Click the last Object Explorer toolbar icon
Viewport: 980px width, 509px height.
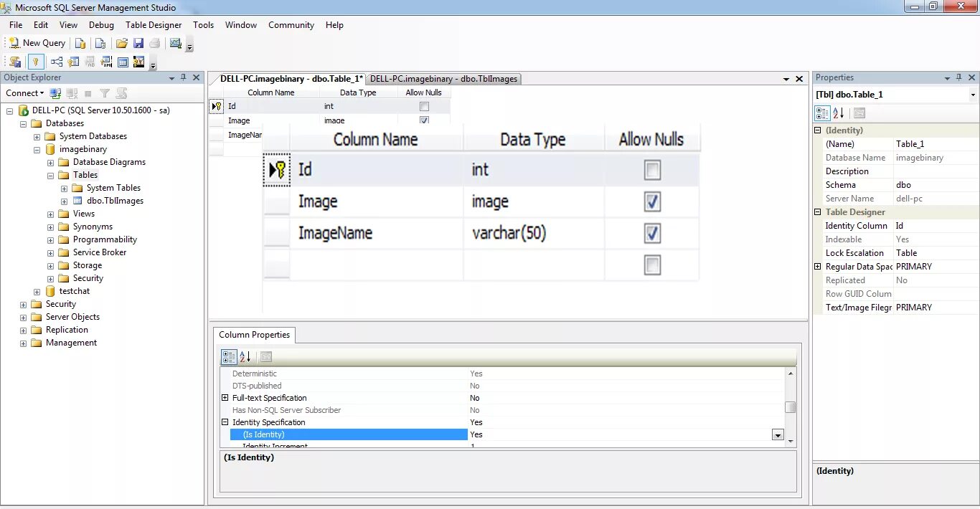pos(121,93)
